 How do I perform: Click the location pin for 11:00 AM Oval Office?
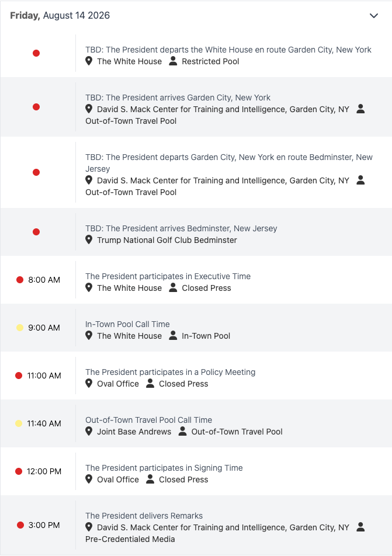89,383
